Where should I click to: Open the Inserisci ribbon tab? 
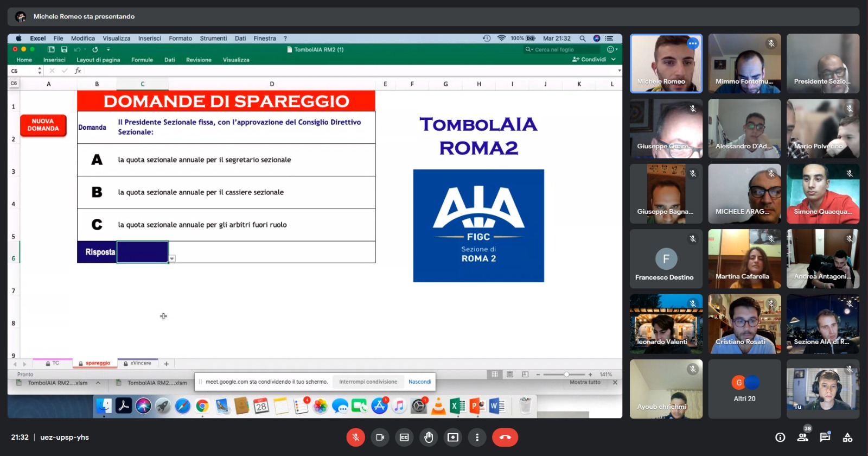coord(54,60)
